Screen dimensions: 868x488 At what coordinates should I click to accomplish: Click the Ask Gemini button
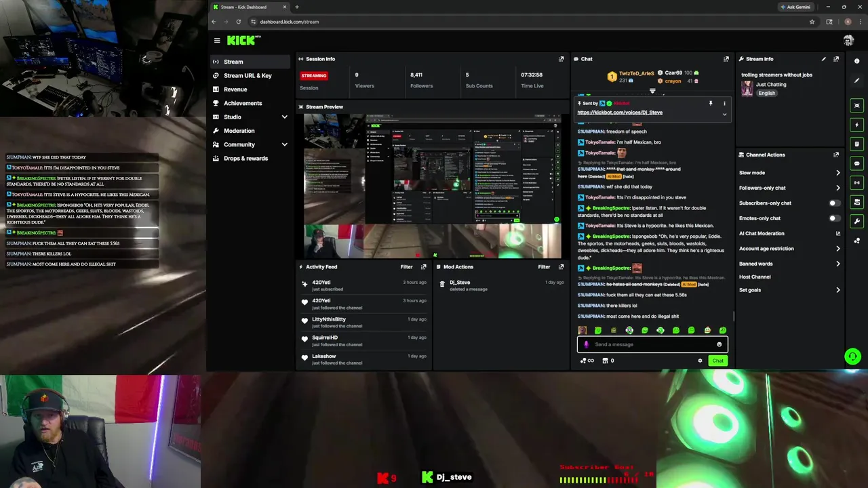pos(795,7)
